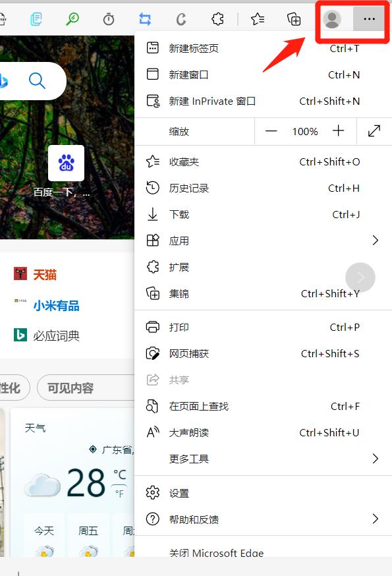Increase zoom with the plus button
Image resolution: width=392 pixels, height=576 pixels.
pyautogui.click(x=338, y=131)
